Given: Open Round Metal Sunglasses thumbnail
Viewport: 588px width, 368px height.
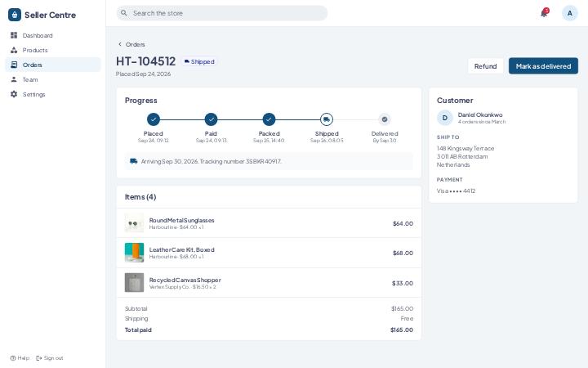Looking at the screenshot, I should coord(134,223).
